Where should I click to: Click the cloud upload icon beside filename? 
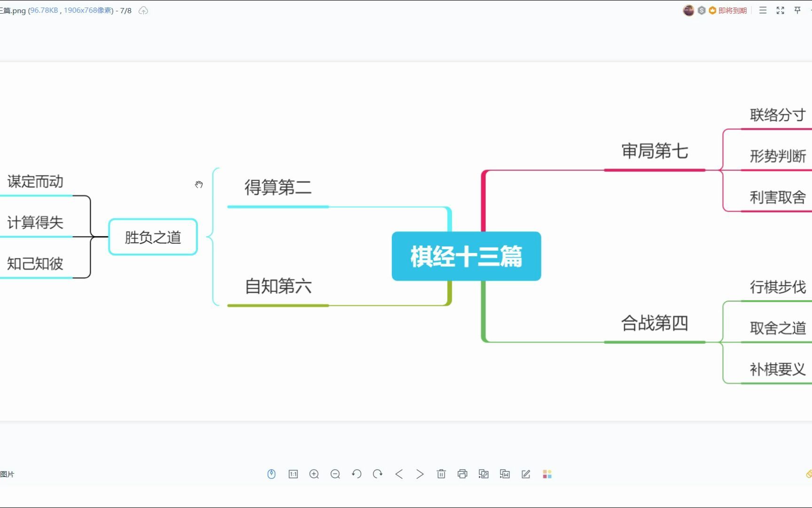[x=143, y=10]
